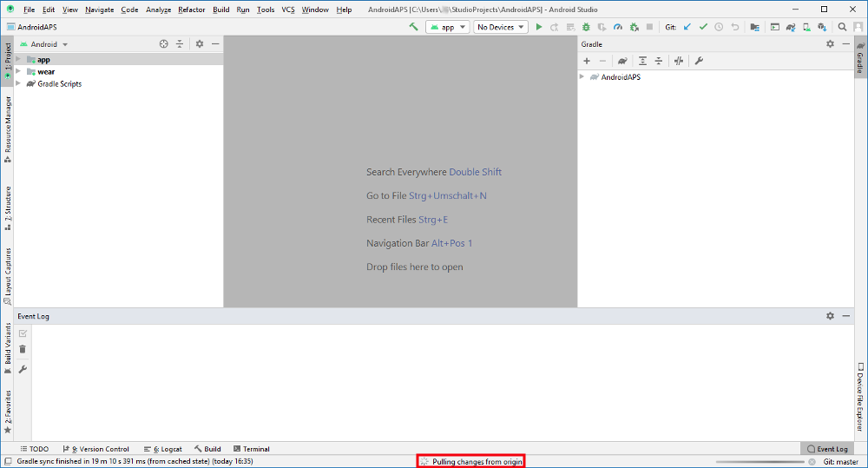
Task: Switch to the TODO tool window tab
Action: tap(35, 449)
